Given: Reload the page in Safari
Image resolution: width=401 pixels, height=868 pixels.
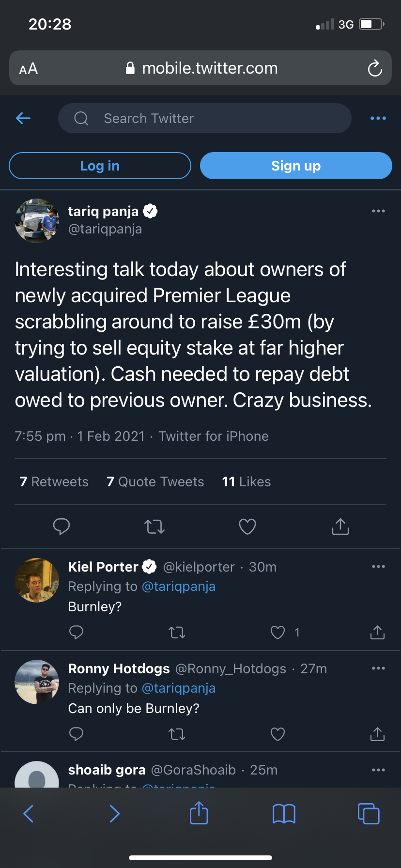Looking at the screenshot, I should pyautogui.click(x=375, y=68).
